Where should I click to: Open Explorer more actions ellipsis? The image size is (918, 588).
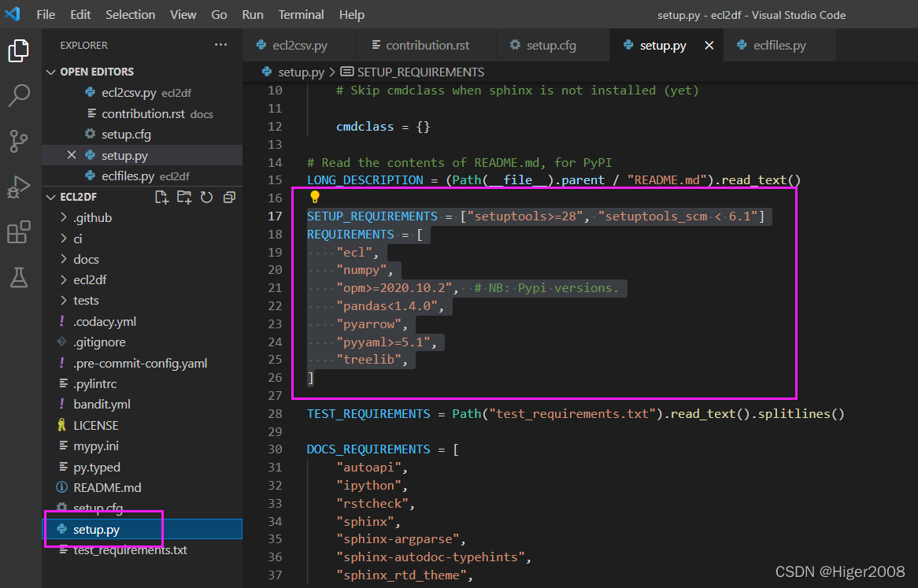coord(220,44)
